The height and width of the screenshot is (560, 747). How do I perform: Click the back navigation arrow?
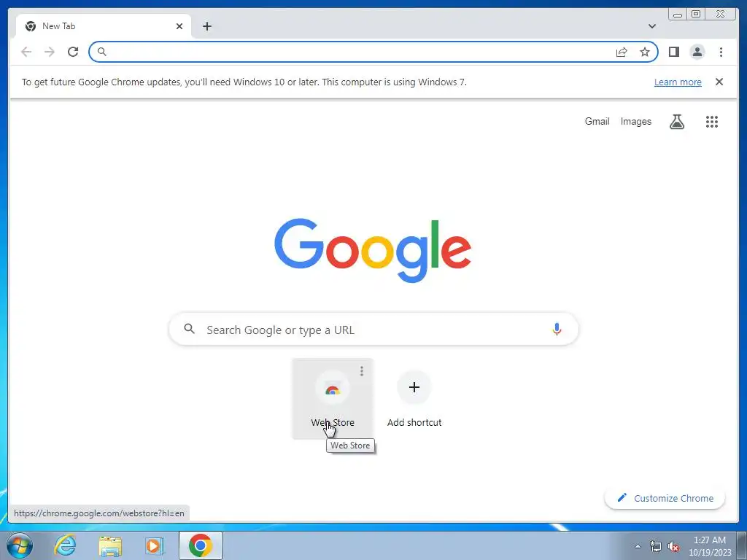pos(26,52)
